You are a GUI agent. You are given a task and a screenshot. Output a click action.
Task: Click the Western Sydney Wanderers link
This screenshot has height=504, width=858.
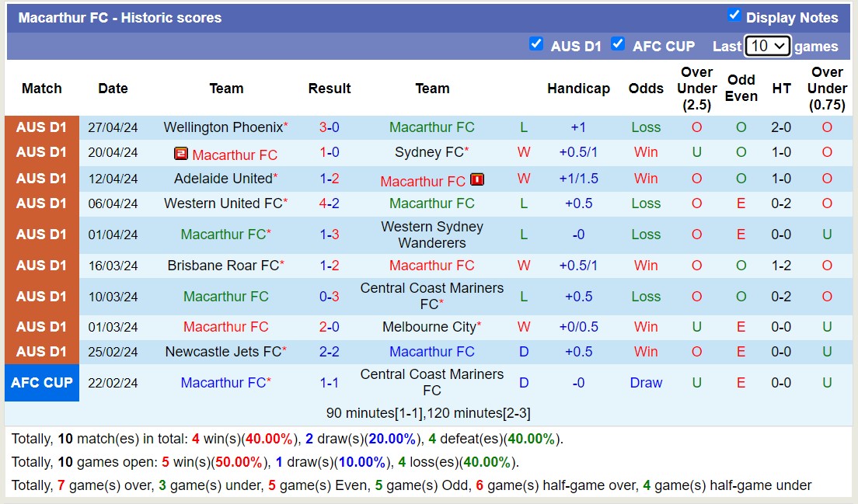(432, 234)
